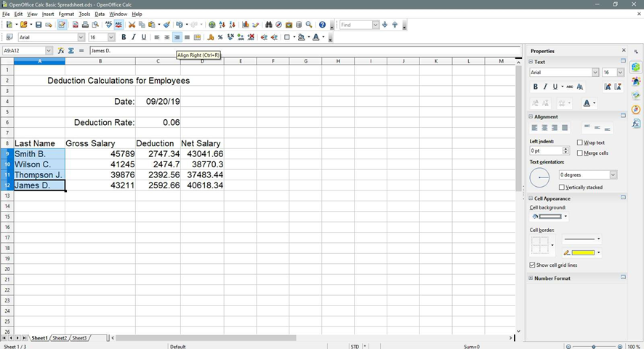644x349 pixels.
Task: Click the Bold button in sidebar
Action: [x=536, y=87]
